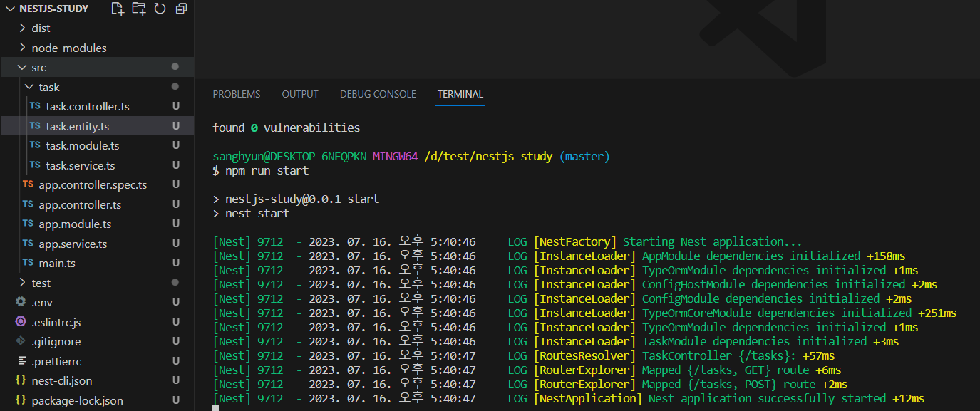Image resolution: width=980 pixels, height=411 pixels.
Task: Click the braces icon of nest-cli.json
Action: (x=21, y=380)
